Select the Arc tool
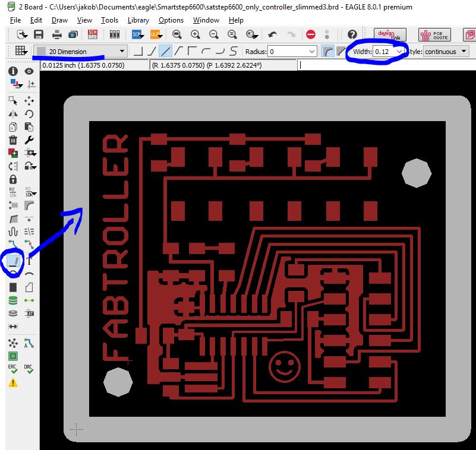This screenshot has width=476, height=450. coord(29,274)
